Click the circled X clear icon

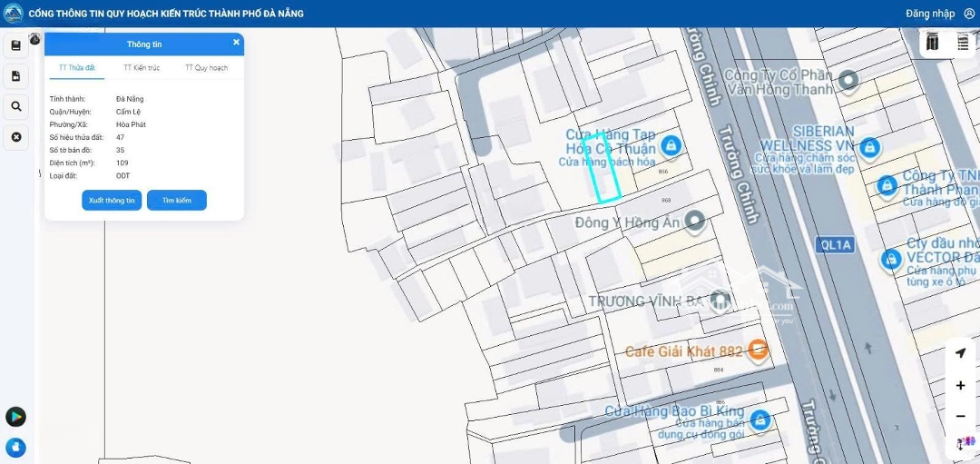16,137
